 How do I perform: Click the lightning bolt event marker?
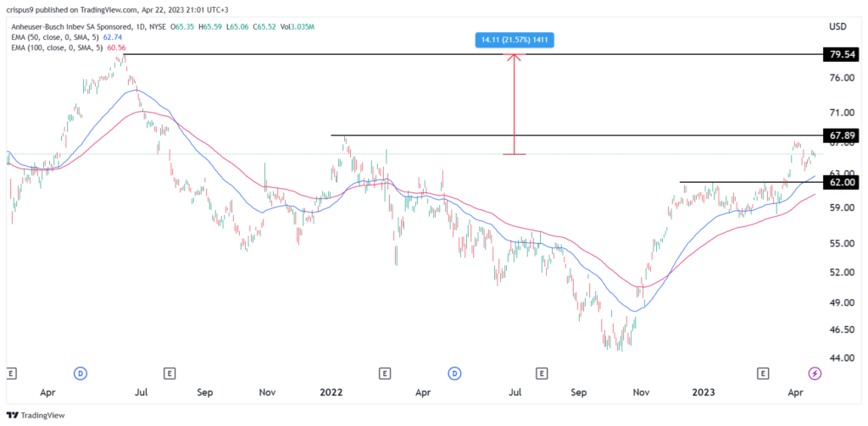[815, 374]
